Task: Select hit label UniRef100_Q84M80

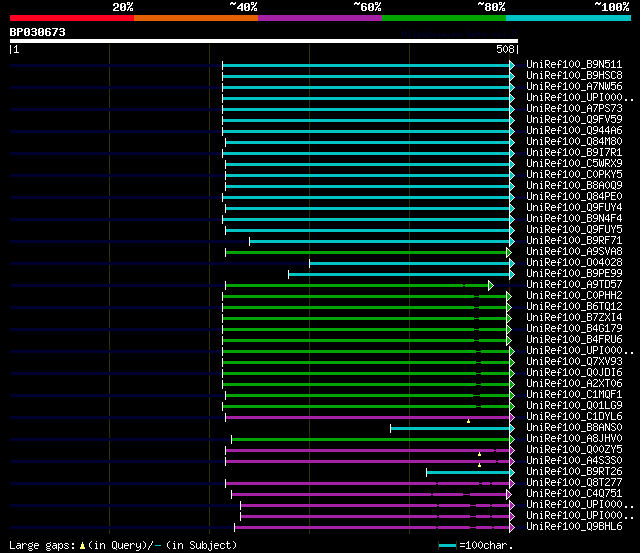Action: click(x=574, y=142)
